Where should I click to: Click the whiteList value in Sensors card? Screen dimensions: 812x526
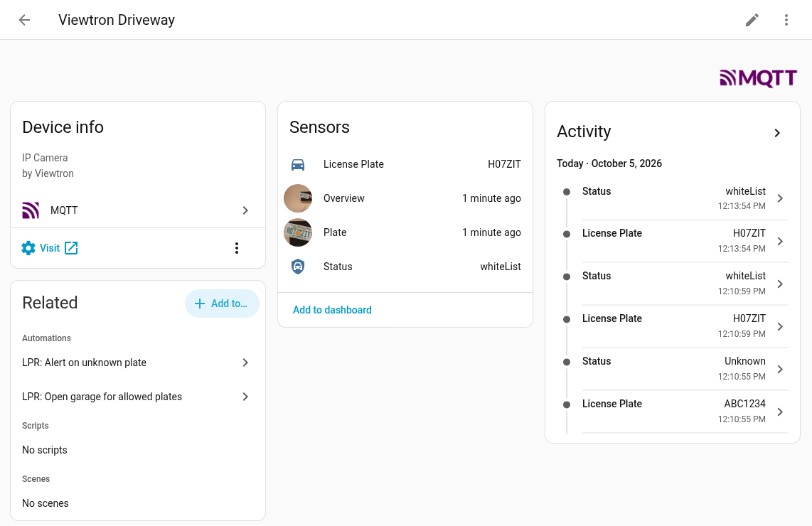click(x=501, y=267)
